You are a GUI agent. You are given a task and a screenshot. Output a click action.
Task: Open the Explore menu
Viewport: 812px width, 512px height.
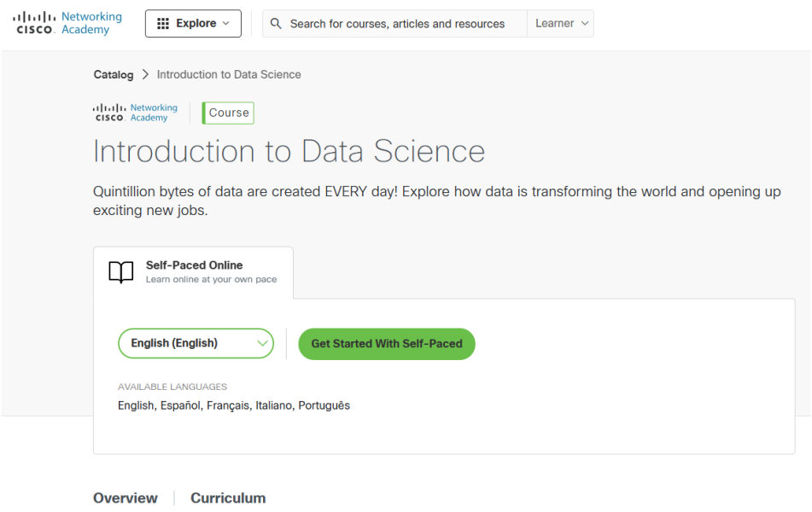coord(193,23)
